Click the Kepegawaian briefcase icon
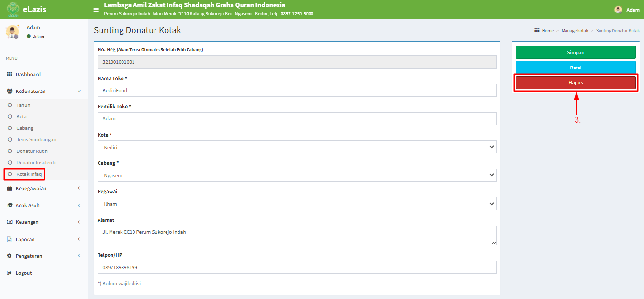Viewport: 644px width, 299px height. coord(10,188)
